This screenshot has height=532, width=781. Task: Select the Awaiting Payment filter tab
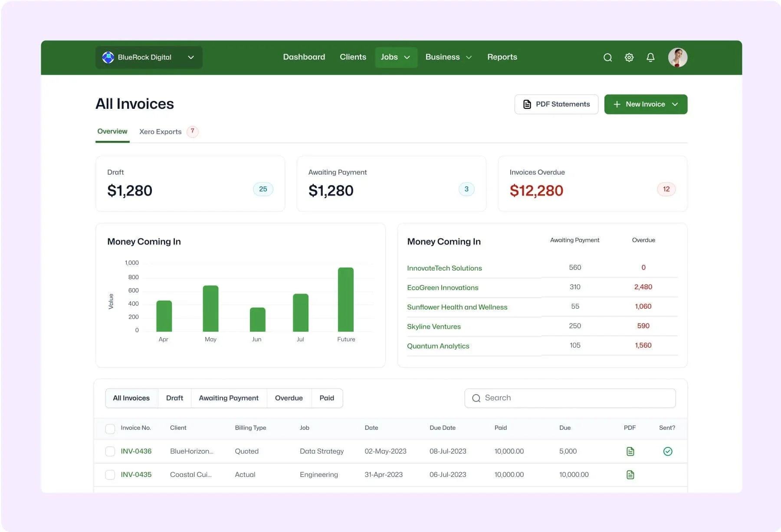[228, 398]
